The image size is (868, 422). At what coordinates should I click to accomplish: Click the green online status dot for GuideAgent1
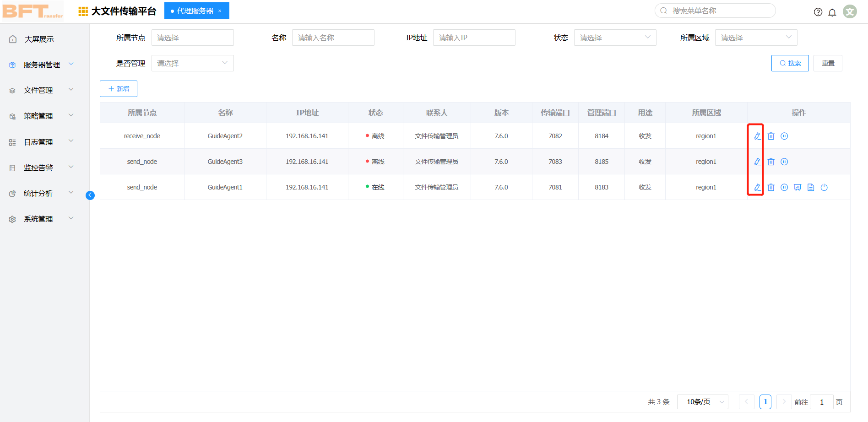(x=367, y=187)
